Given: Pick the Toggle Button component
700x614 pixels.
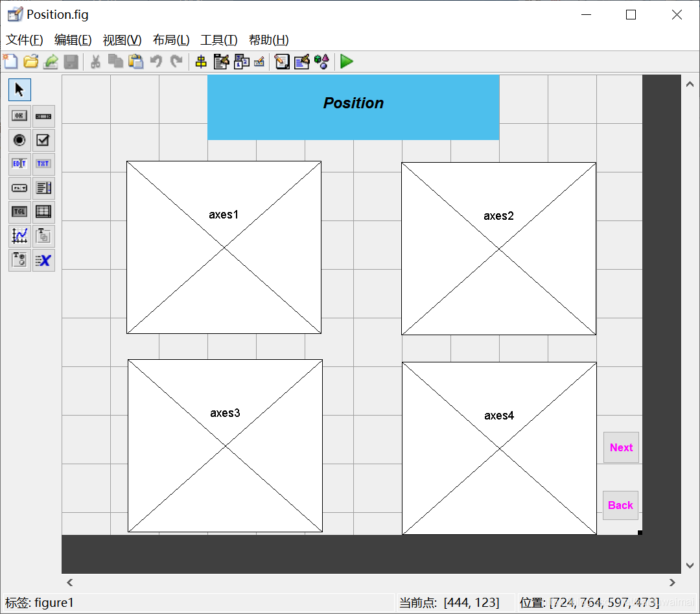Looking at the screenshot, I should [19, 211].
